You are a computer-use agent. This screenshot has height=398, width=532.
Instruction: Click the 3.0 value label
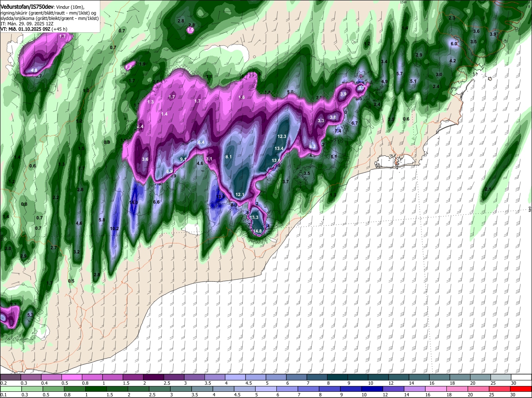coord(438,74)
